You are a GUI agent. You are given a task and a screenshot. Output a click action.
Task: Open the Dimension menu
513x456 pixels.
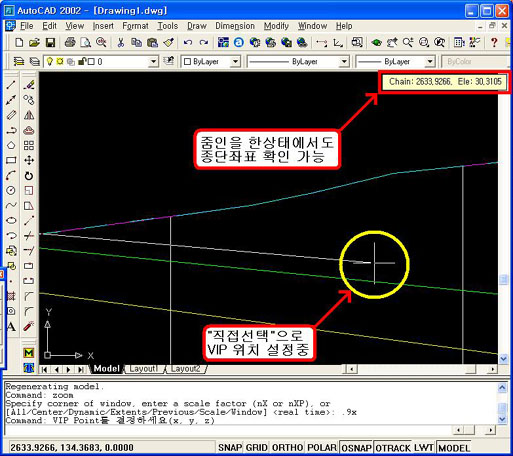coord(235,26)
